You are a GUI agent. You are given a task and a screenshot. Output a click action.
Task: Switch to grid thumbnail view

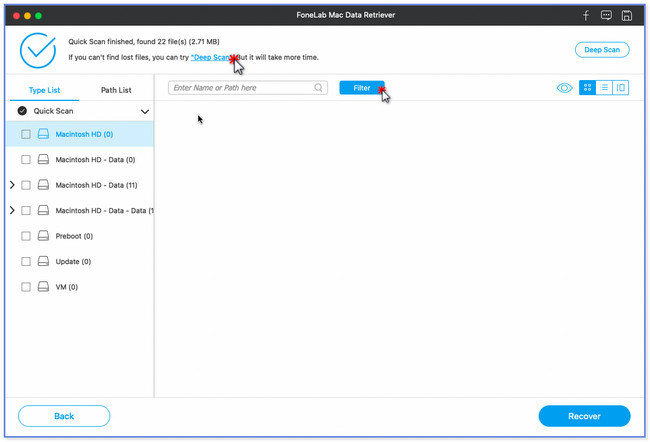[x=587, y=87]
